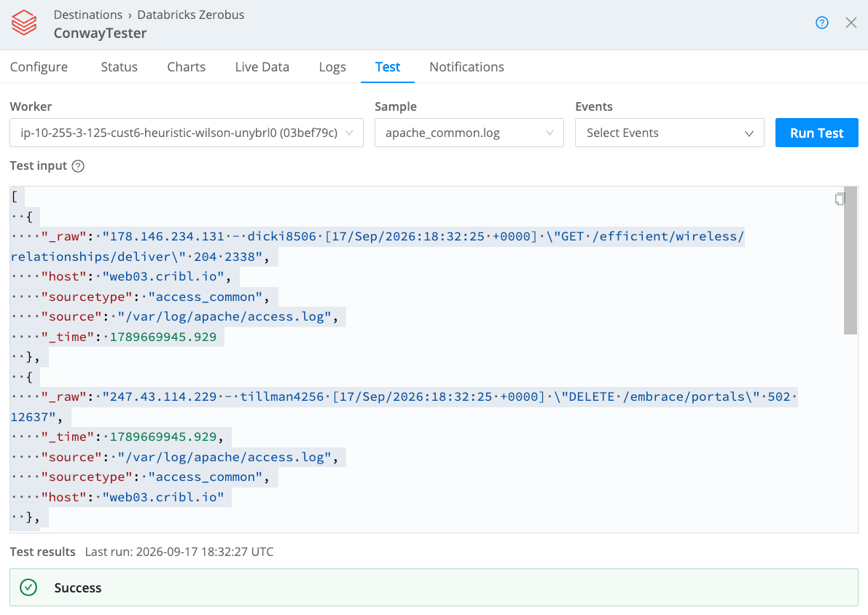This screenshot has height=615, width=868.
Task: Close the ConwayTester panel
Action: click(x=851, y=23)
